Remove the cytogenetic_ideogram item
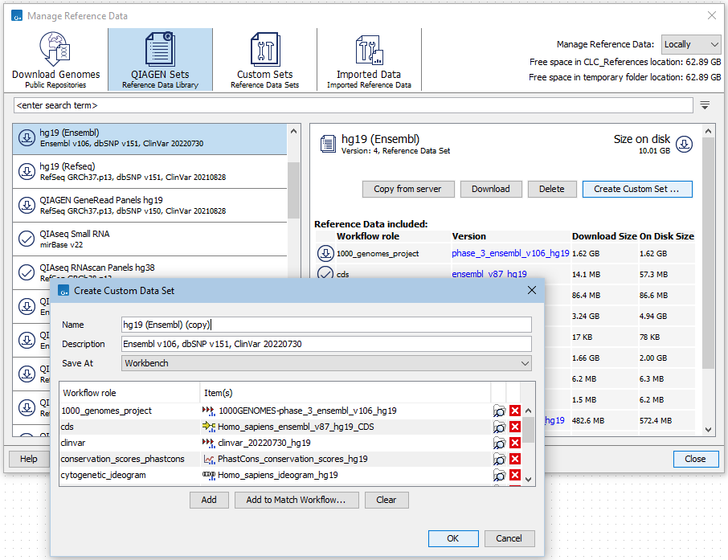This screenshot has width=728, height=560. point(515,475)
